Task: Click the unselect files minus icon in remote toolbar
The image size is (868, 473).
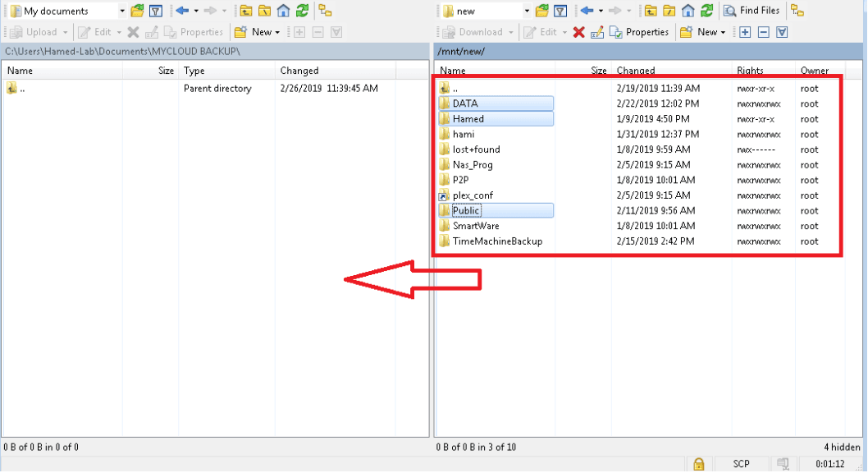Action: click(763, 32)
